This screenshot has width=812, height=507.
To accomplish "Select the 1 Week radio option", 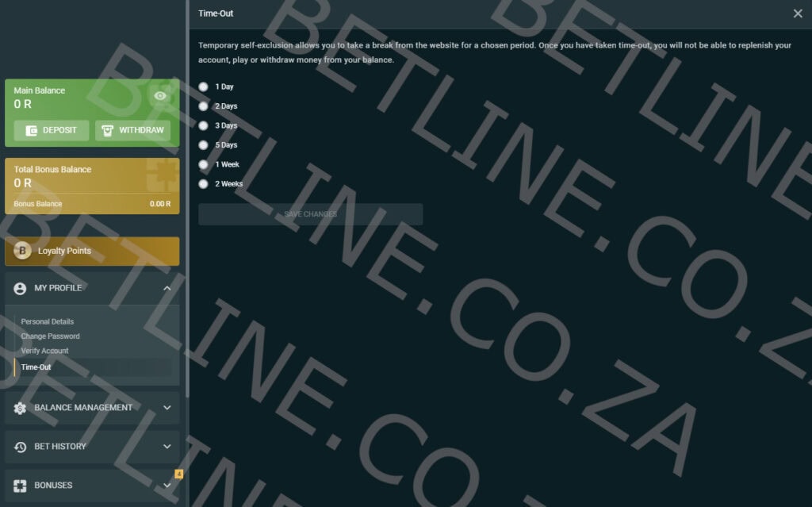I will [x=204, y=164].
